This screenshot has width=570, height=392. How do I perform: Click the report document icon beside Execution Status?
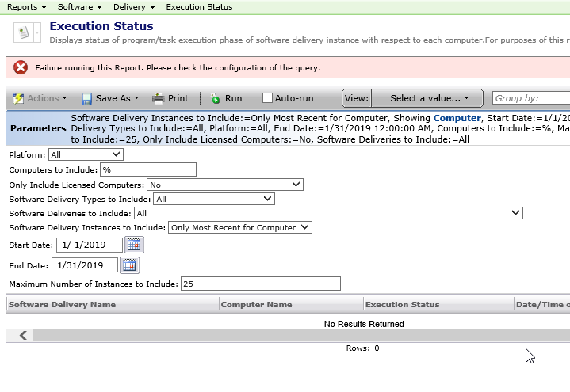[x=24, y=32]
